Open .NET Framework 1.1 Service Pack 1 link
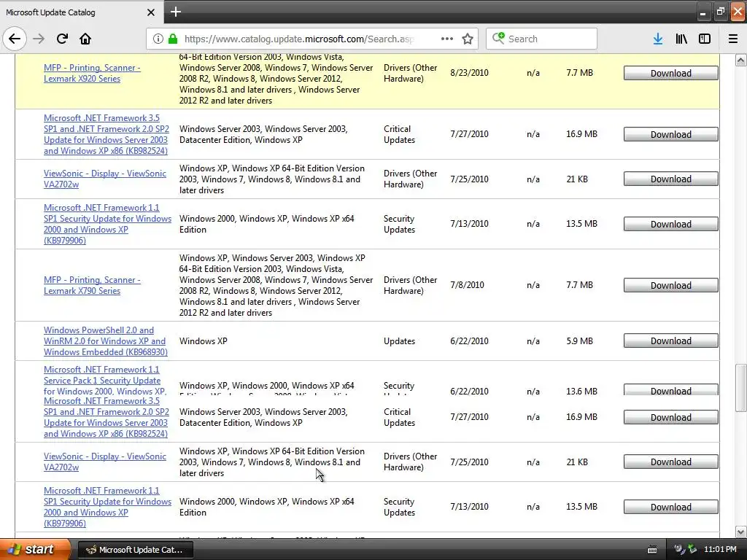The image size is (747, 560). tap(105, 380)
